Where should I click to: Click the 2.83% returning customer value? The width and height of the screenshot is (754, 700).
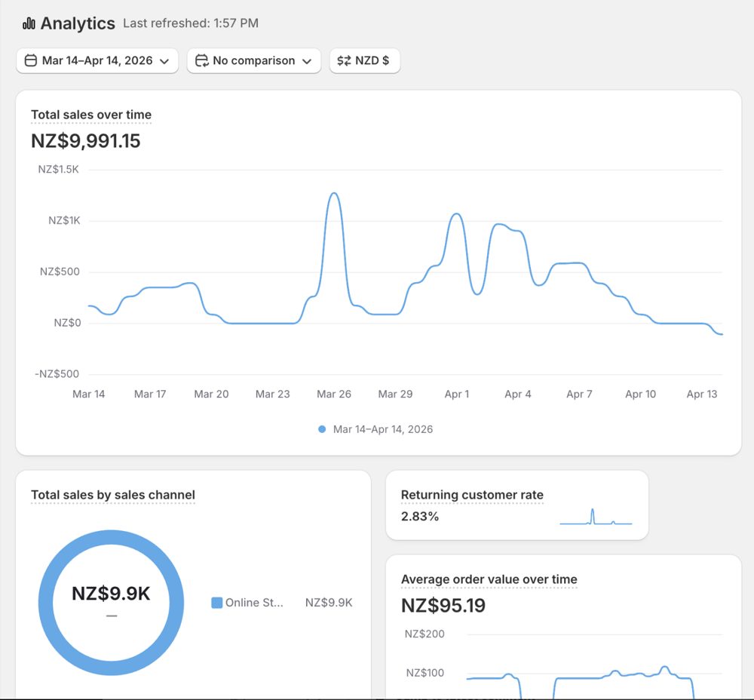click(420, 516)
